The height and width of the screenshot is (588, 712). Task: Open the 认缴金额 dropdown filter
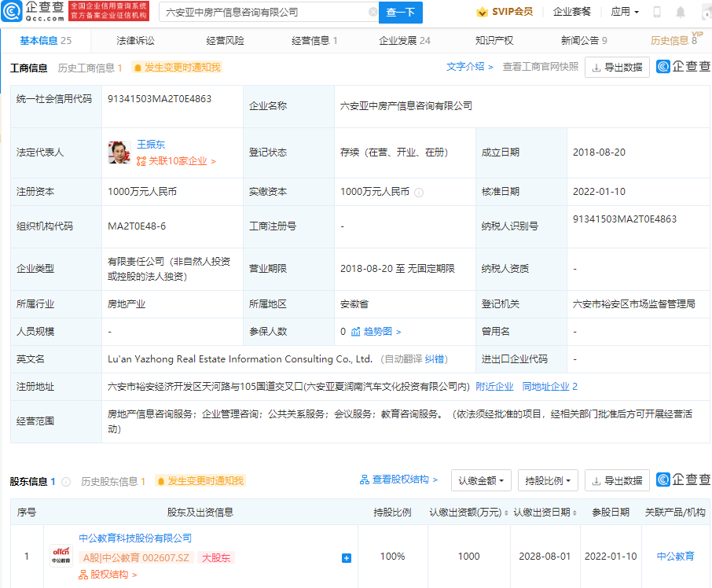(481, 480)
